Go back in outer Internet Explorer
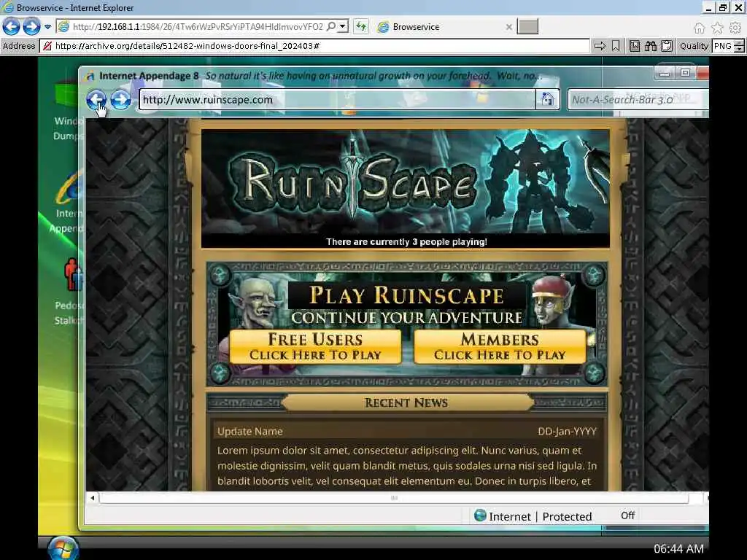 pos(12,27)
